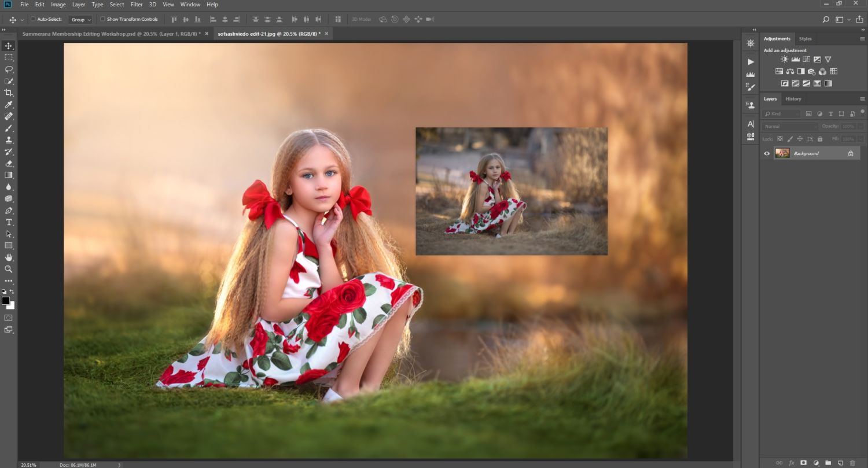Add a Channel Mixer adjustment
The width and height of the screenshot is (868, 468).
tap(822, 71)
